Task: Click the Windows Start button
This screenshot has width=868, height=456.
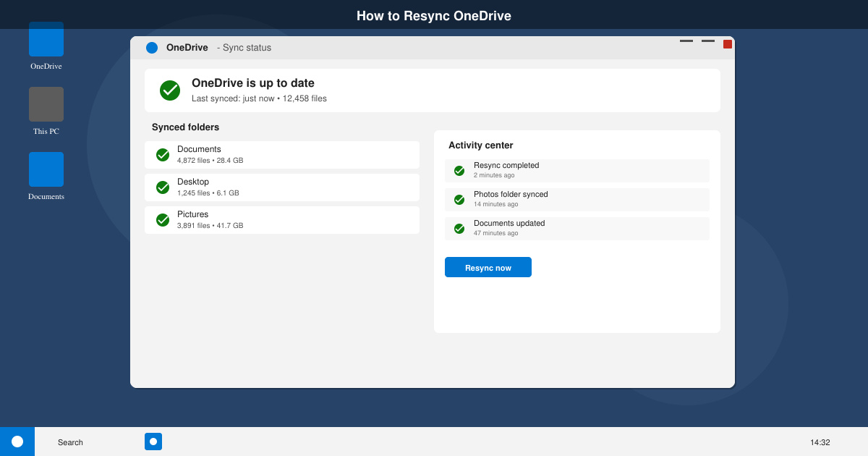Action: [17, 442]
